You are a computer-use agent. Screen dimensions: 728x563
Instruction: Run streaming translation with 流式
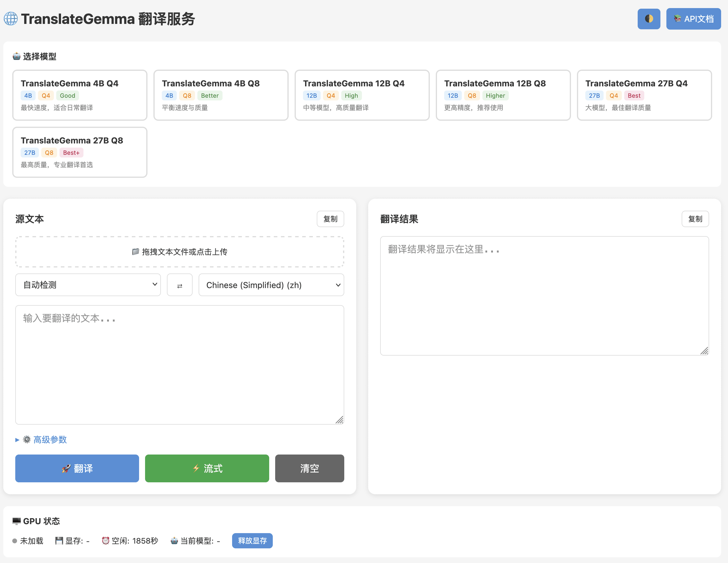coord(207,468)
